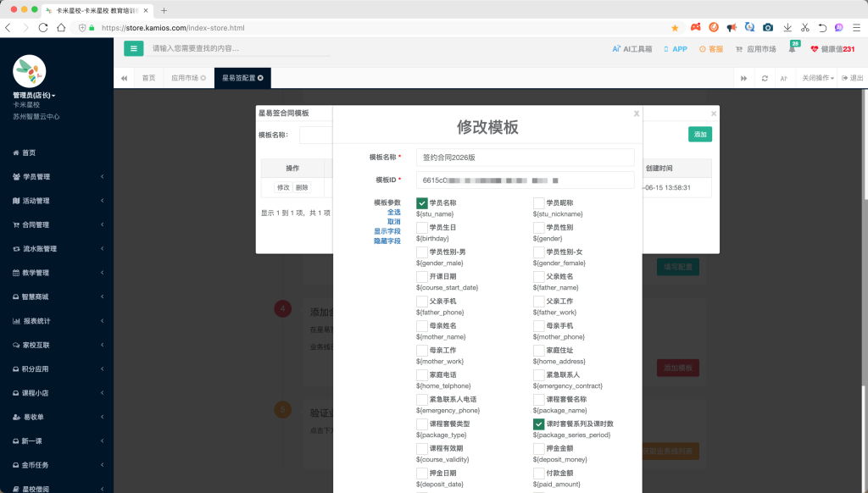Check the 家庭住址 checkbox
868x493 pixels.
point(538,350)
